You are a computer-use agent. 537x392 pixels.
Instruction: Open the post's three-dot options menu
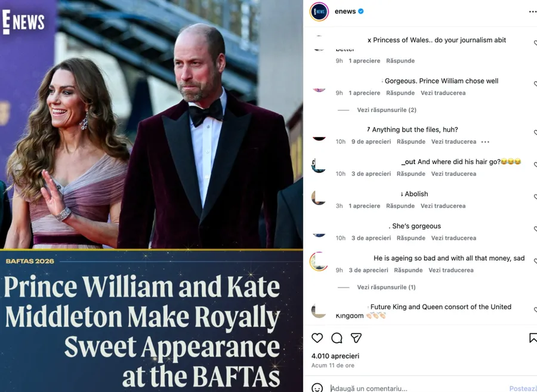532,11
